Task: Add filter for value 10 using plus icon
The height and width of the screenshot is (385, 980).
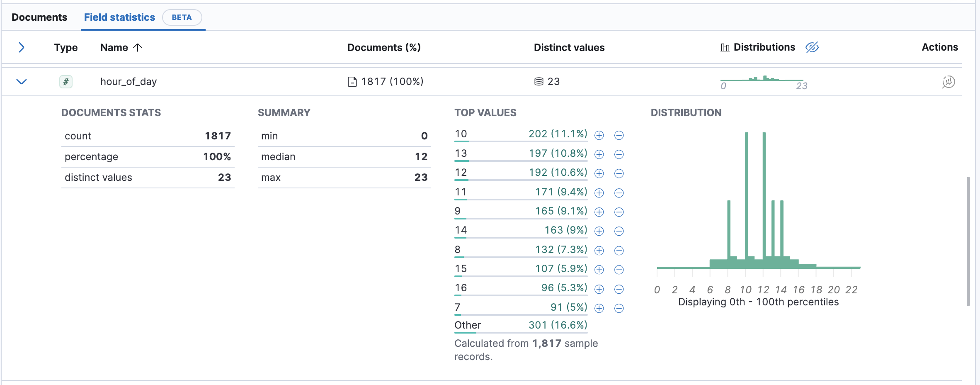Action: coord(599,135)
